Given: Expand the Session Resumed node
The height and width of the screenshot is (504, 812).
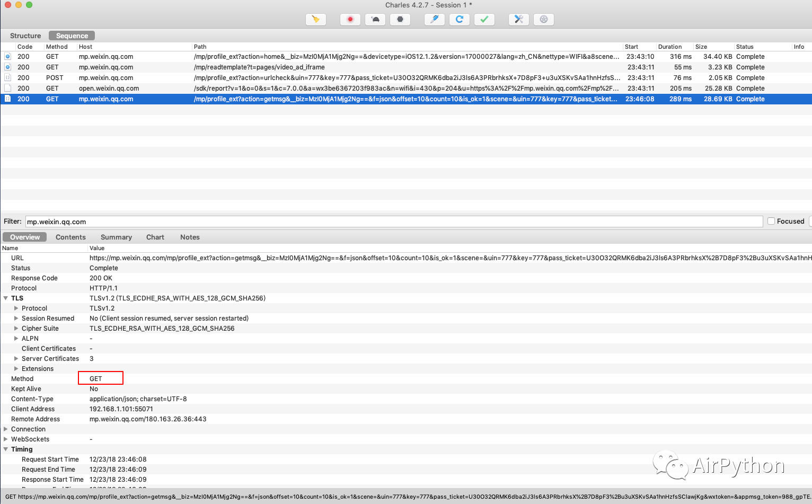Looking at the screenshot, I should tap(16, 319).
